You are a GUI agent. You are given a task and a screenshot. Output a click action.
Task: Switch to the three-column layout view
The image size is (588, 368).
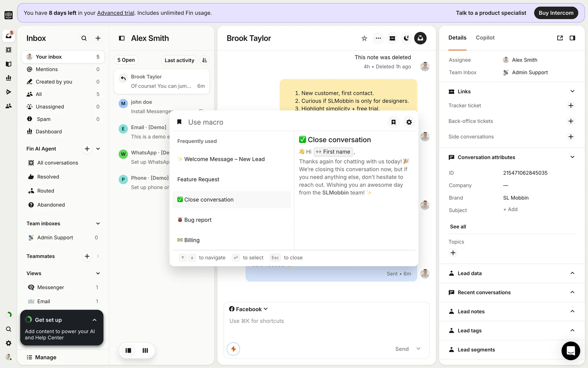(145, 351)
